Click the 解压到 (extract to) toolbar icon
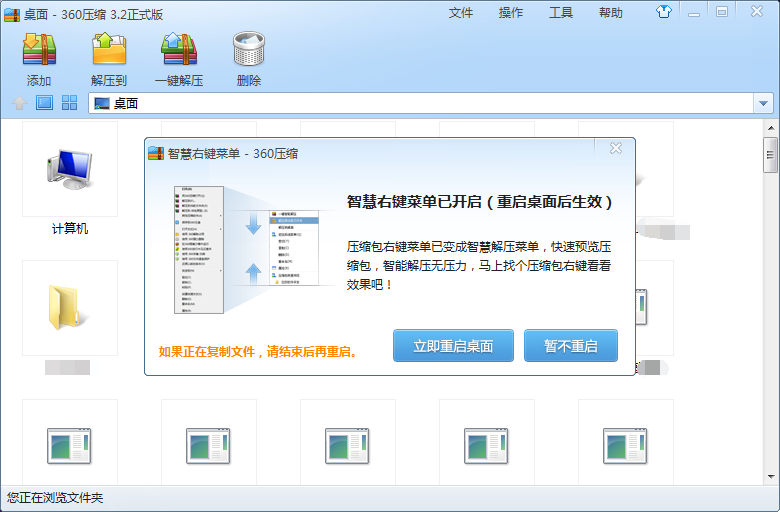780x512 pixels. 109,49
